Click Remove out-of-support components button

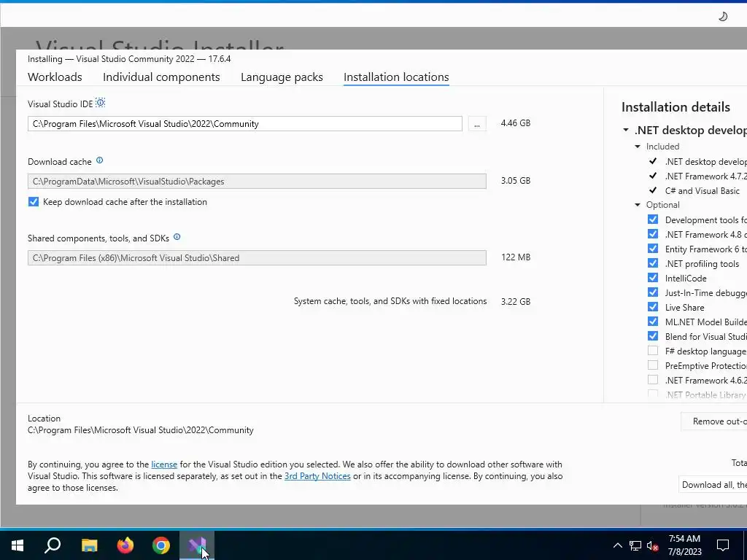pyautogui.click(x=714, y=421)
